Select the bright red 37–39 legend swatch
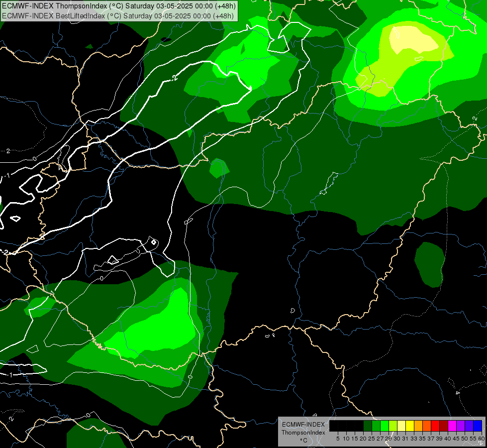 435,426
